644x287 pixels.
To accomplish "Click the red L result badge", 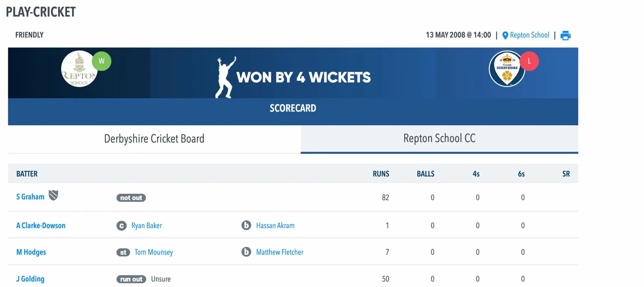I will 529,61.
